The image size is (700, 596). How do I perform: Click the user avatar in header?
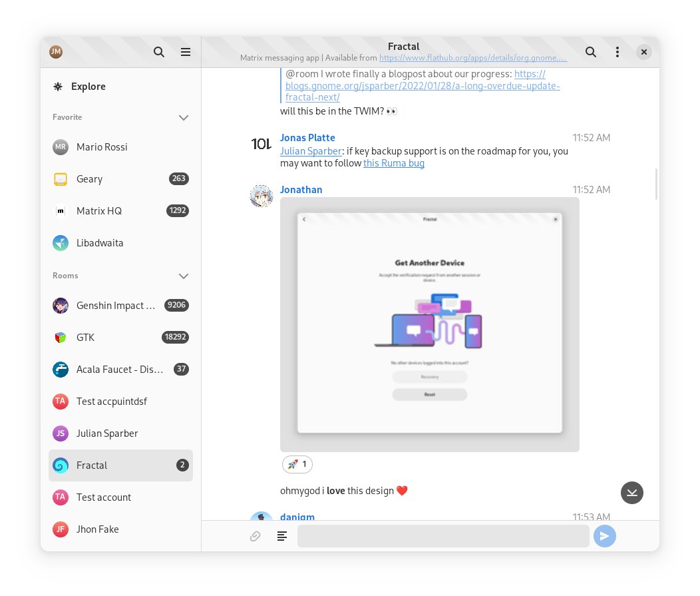(x=56, y=52)
